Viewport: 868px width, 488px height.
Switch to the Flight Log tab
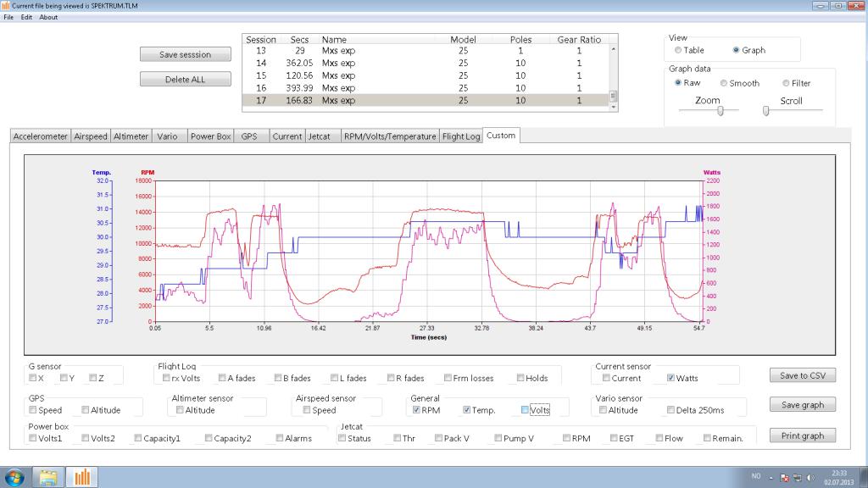461,136
